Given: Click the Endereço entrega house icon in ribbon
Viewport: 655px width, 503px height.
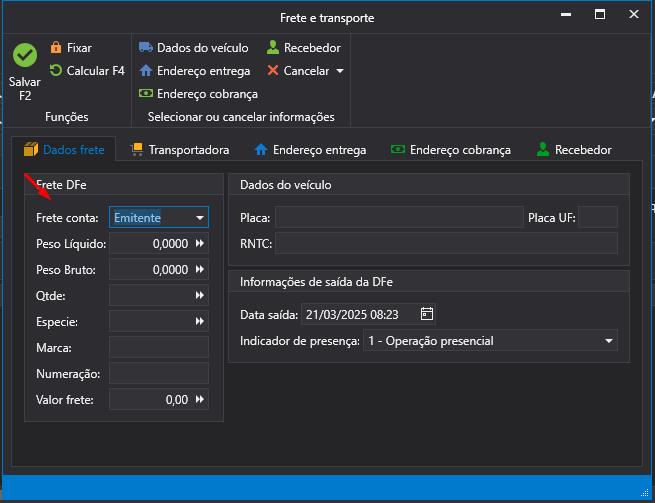Looking at the screenshot, I should [x=145, y=71].
